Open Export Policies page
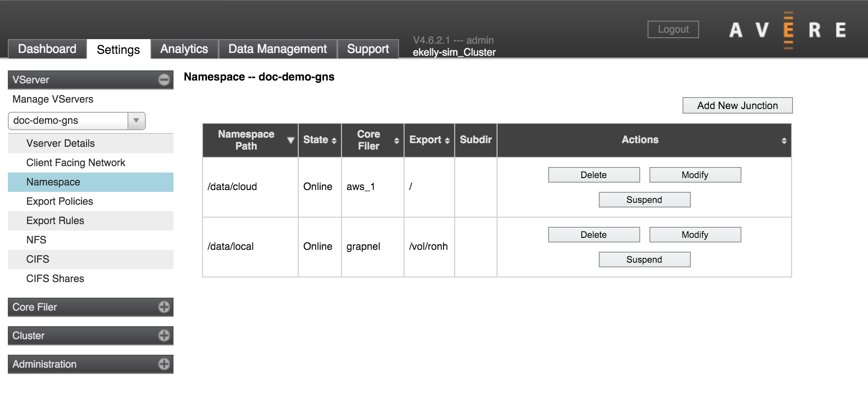 91,202
